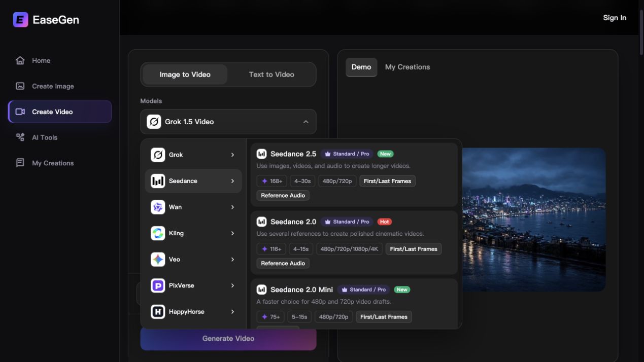Click the "480p/720p/1080p/4K" resolution tag
Screen dimensions: 644x362
coord(349,249)
